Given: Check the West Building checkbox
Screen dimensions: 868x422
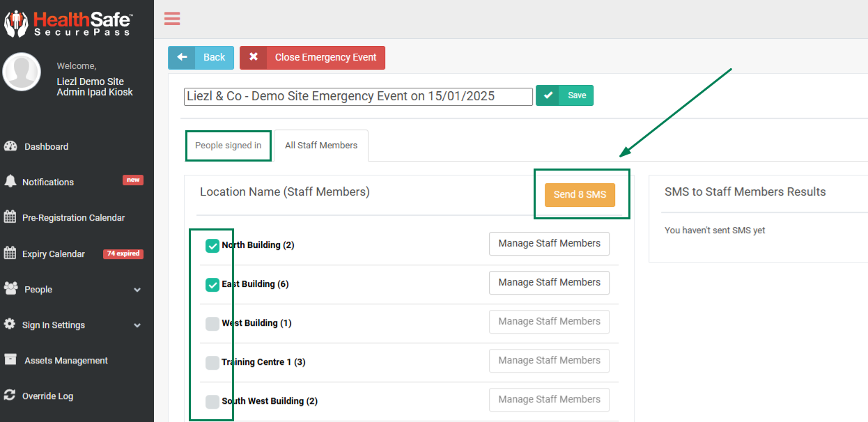Looking at the screenshot, I should 212,324.
